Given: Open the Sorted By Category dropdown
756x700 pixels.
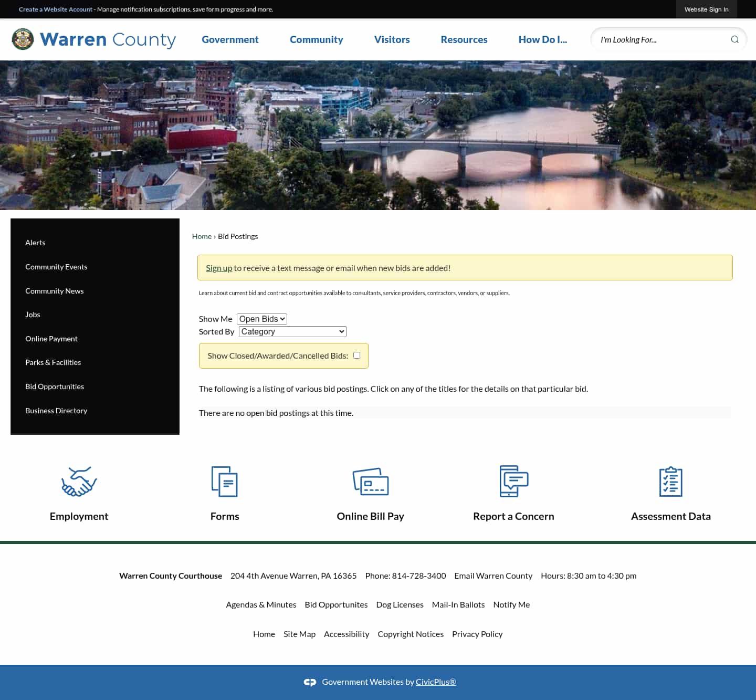Looking at the screenshot, I should coord(292,331).
